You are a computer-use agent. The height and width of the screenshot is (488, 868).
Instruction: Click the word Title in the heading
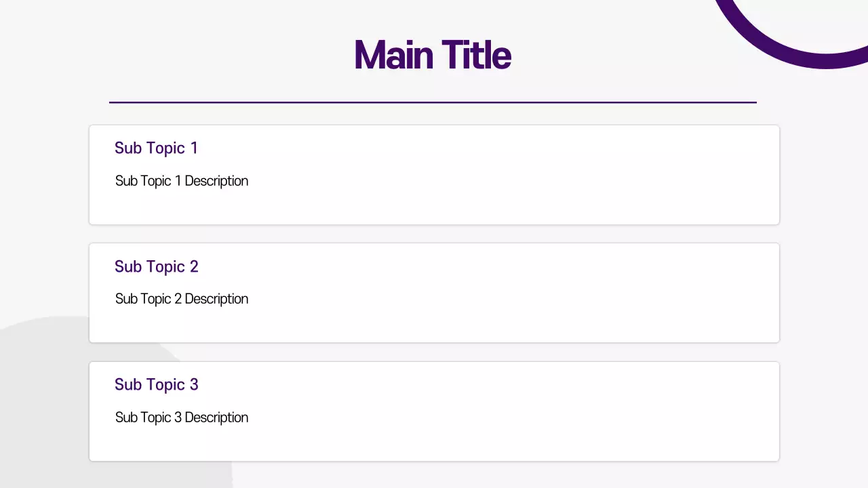click(476, 55)
